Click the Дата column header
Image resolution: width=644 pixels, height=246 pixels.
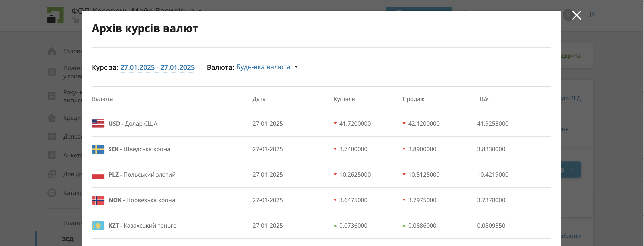(x=259, y=99)
